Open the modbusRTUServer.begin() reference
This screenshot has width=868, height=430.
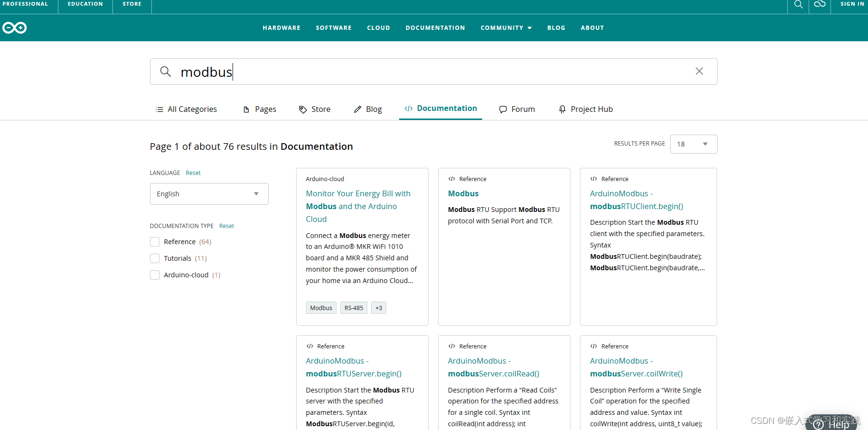354,367
